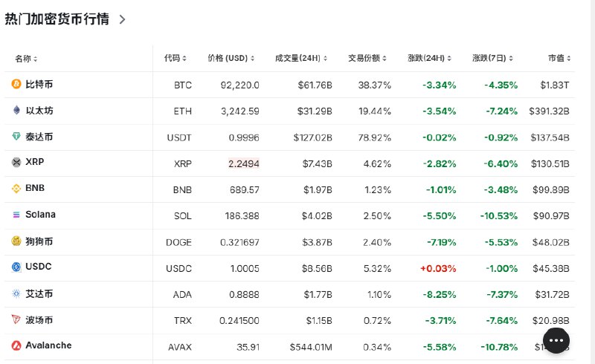The width and height of the screenshot is (595, 364).
Task: Click the DOGE ticker code
Action: [x=178, y=242]
